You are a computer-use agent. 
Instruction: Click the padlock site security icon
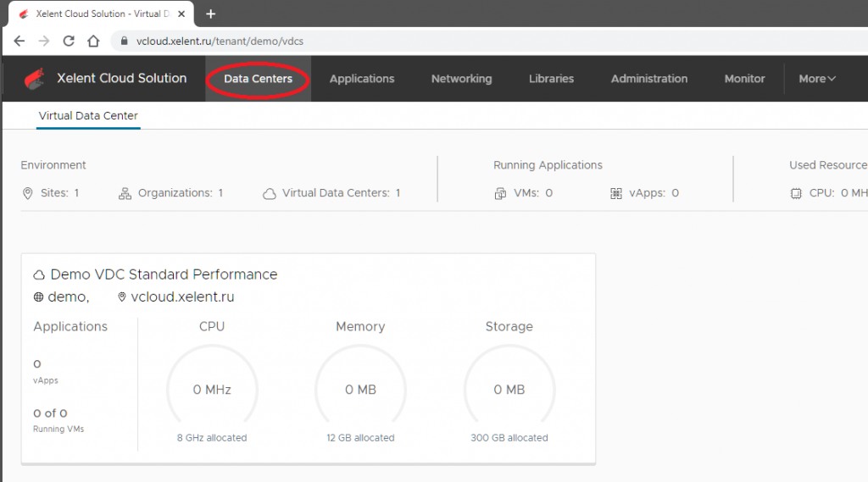pos(124,41)
